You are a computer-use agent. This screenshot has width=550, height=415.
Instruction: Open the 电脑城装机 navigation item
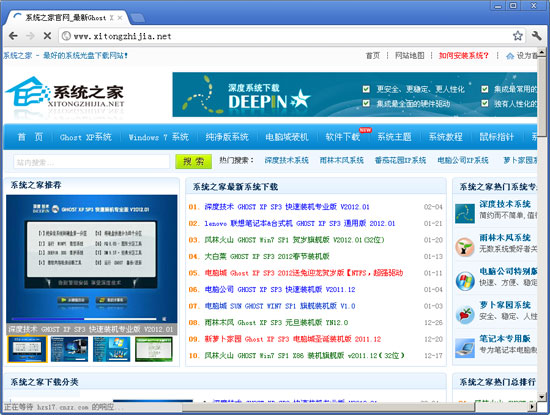[287, 137]
